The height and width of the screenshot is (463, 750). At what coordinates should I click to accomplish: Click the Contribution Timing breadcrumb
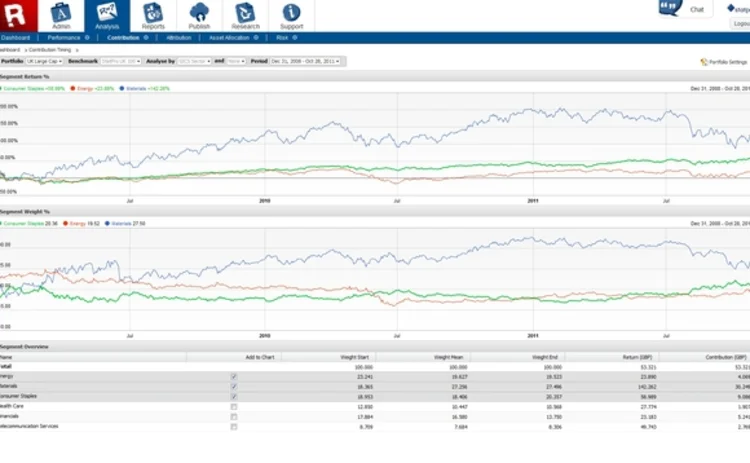pyautogui.click(x=50, y=50)
